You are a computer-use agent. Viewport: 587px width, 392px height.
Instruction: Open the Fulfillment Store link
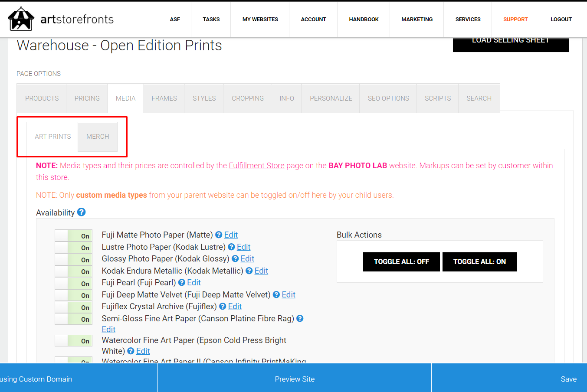tap(256, 165)
